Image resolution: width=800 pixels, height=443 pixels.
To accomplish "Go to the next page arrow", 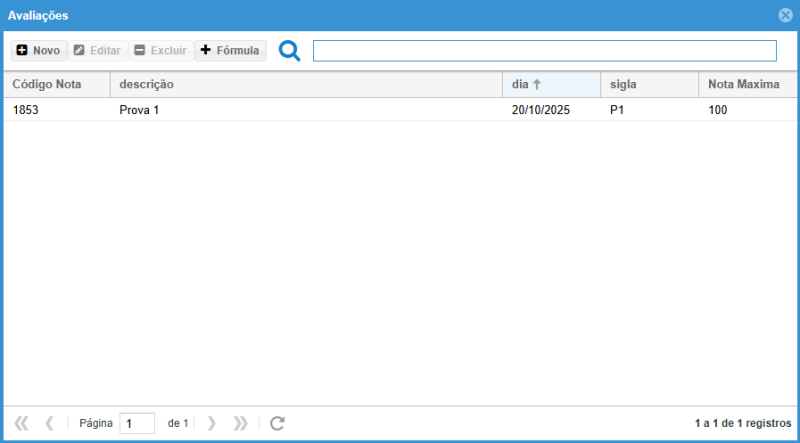I will pos(211,423).
